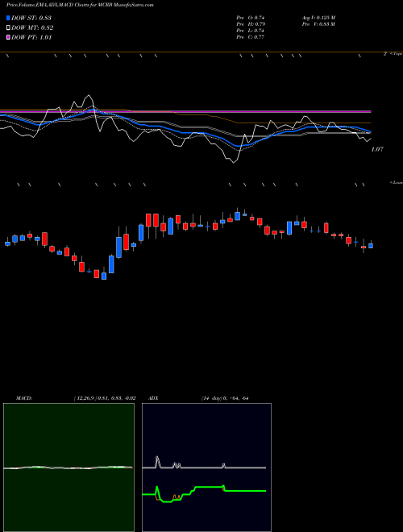The width and height of the screenshot is (403, 532).
Task: Click the 'MACD:' panel heading
Action: click(24, 398)
